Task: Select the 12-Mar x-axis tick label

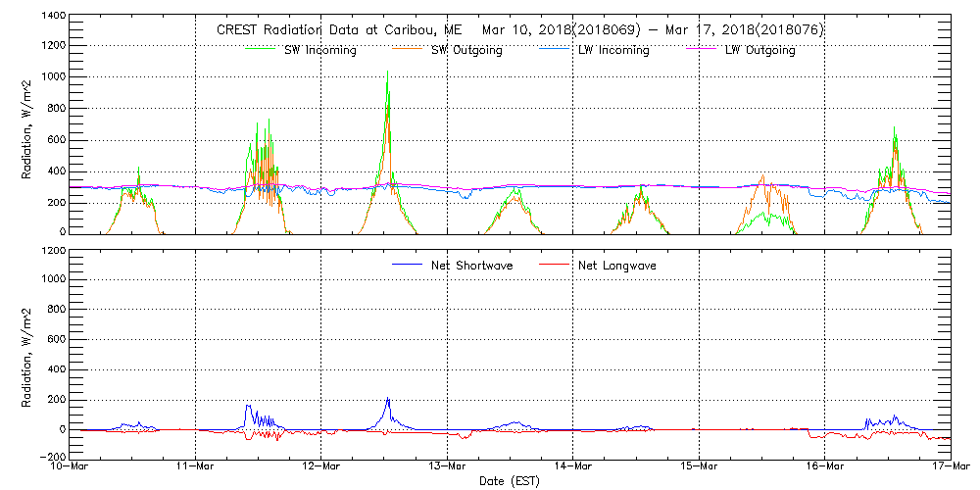Action: point(320,466)
